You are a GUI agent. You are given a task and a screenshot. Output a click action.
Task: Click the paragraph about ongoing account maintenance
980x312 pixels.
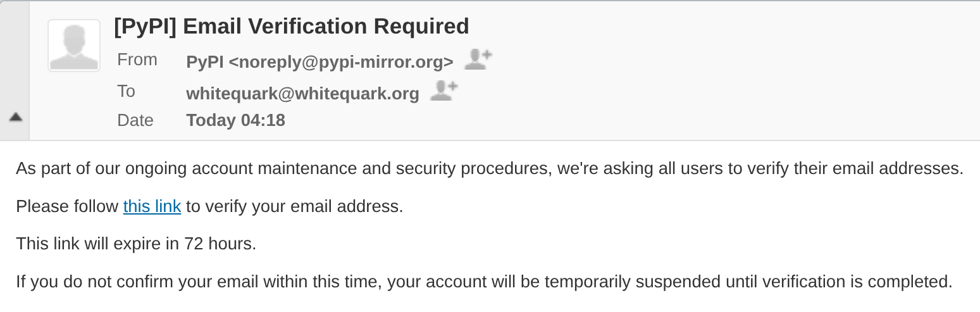coord(489,169)
